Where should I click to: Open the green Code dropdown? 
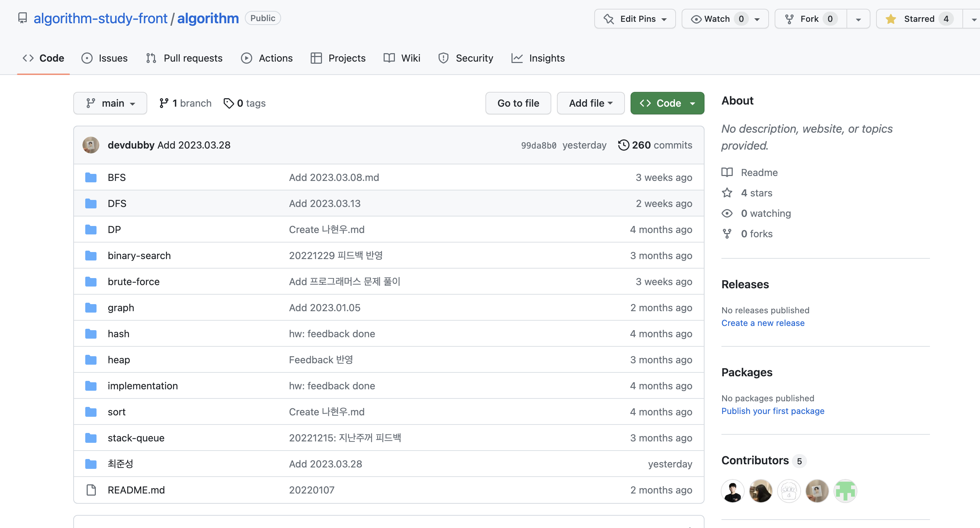tap(667, 103)
